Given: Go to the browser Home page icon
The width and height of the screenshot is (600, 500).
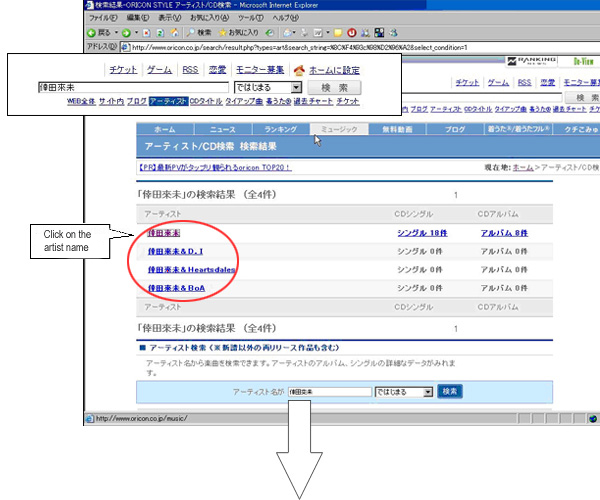Looking at the screenshot, I should (x=174, y=33).
